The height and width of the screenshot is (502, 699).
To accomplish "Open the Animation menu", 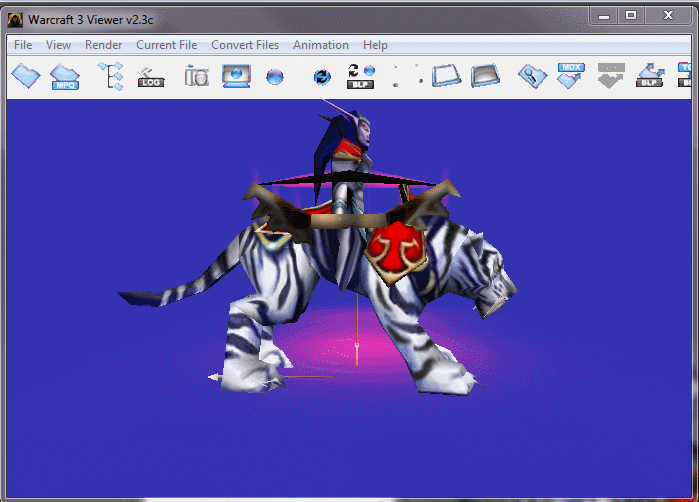I will pyautogui.click(x=321, y=45).
